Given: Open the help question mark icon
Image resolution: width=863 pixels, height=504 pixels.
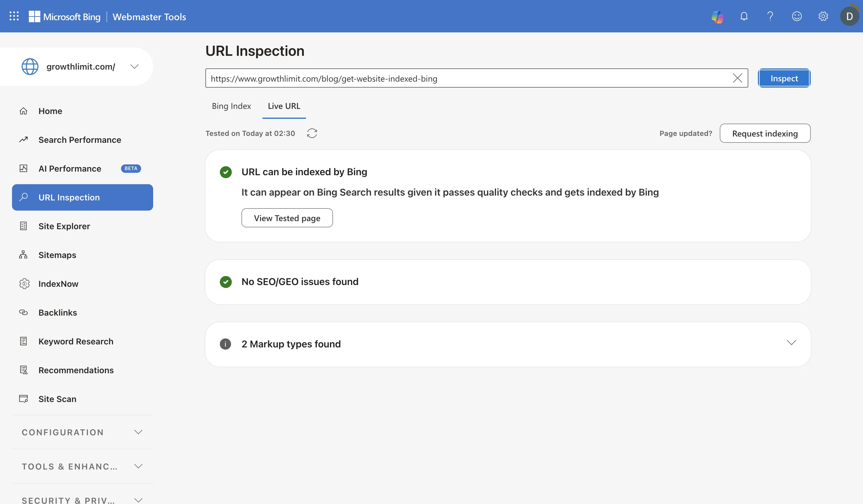Looking at the screenshot, I should click(x=770, y=16).
